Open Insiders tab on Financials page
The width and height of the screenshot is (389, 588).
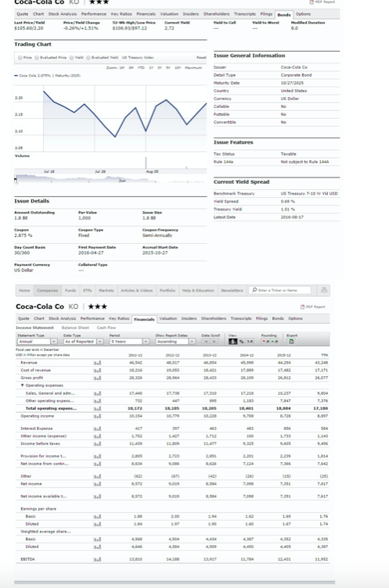click(189, 318)
